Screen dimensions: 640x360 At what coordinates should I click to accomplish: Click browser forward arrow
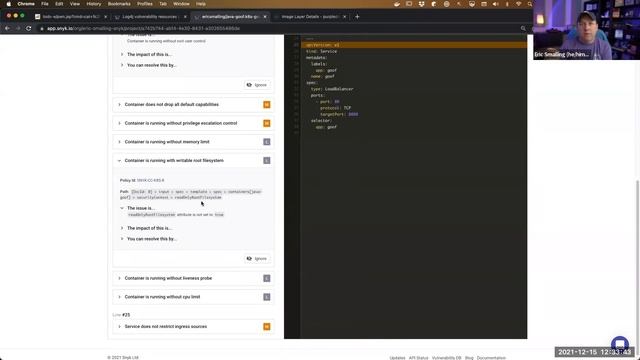[x=18, y=28]
